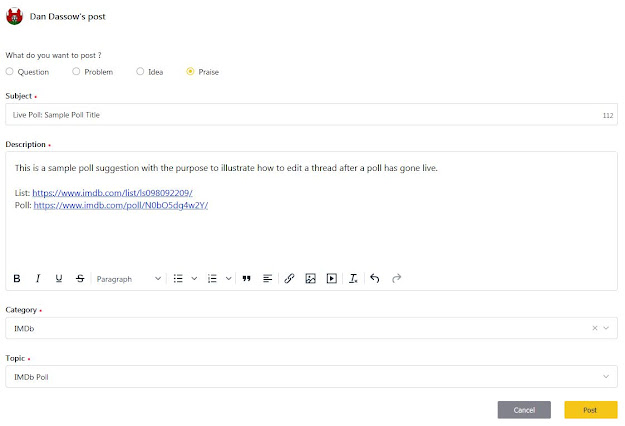Insert a bulleted list
The width and height of the screenshot is (625, 426).
[x=178, y=279]
